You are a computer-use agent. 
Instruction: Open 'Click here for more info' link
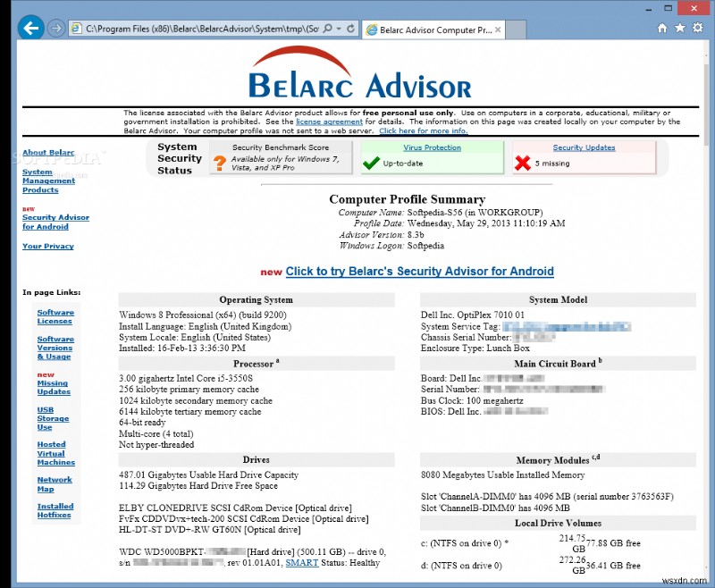tap(423, 130)
